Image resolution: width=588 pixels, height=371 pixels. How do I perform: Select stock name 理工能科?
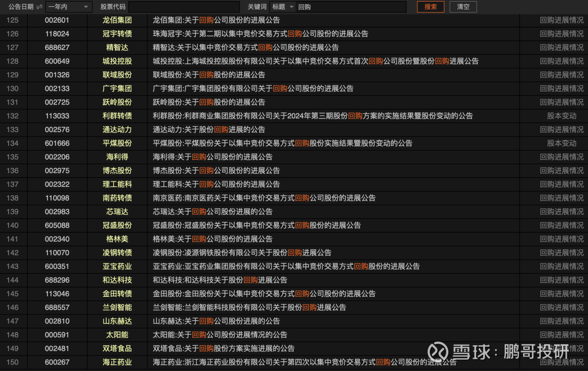pyautogui.click(x=117, y=184)
